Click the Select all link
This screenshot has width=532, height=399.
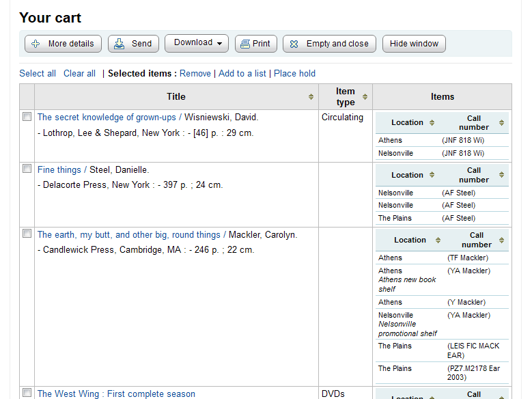click(38, 73)
